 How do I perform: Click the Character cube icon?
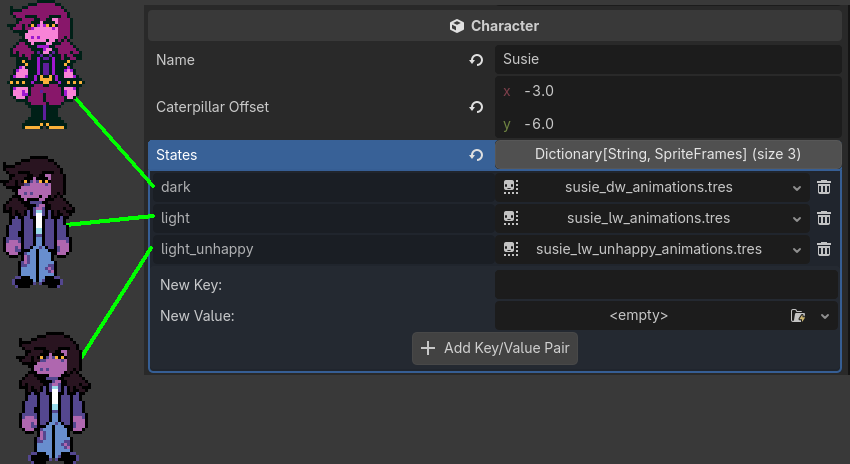(457, 26)
